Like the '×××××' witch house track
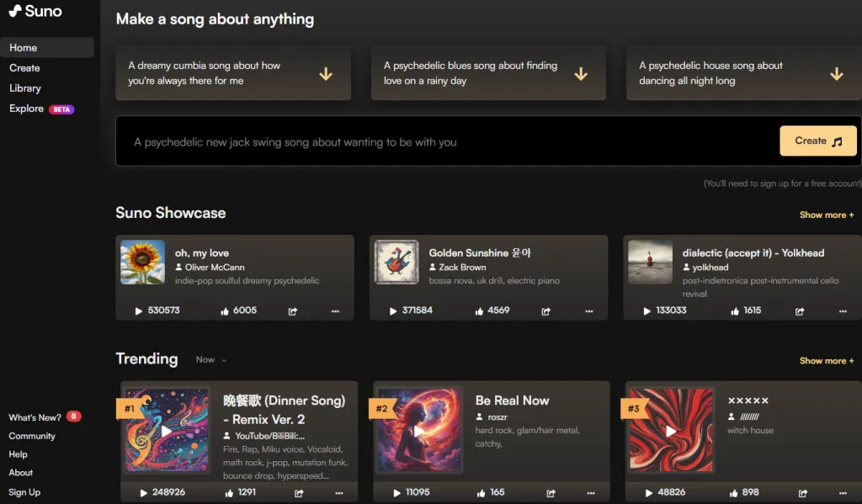 [733, 493]
